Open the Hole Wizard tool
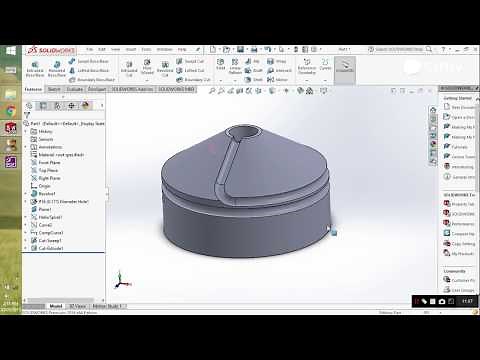 [147, 67]
